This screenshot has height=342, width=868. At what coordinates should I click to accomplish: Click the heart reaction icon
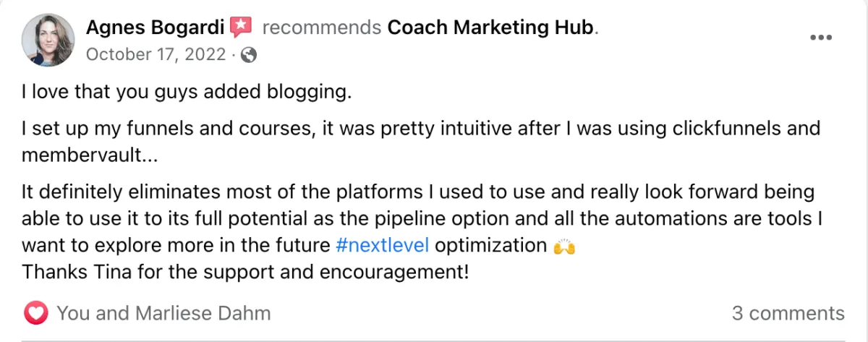coord(35,313)
